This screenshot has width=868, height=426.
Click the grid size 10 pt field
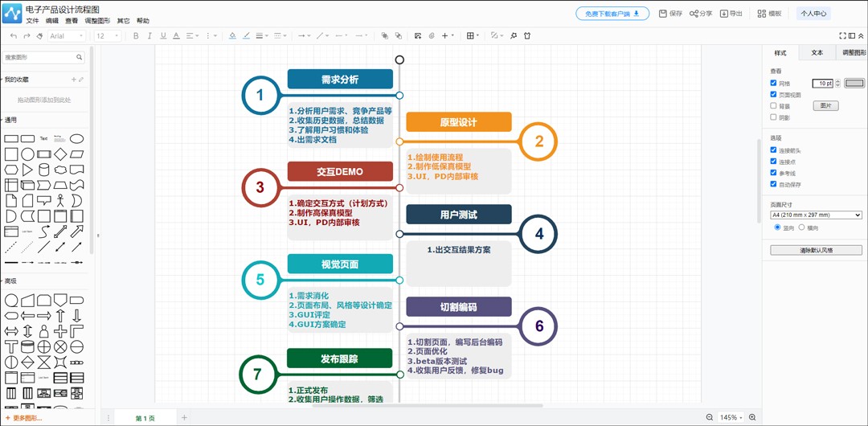(823, 83)
